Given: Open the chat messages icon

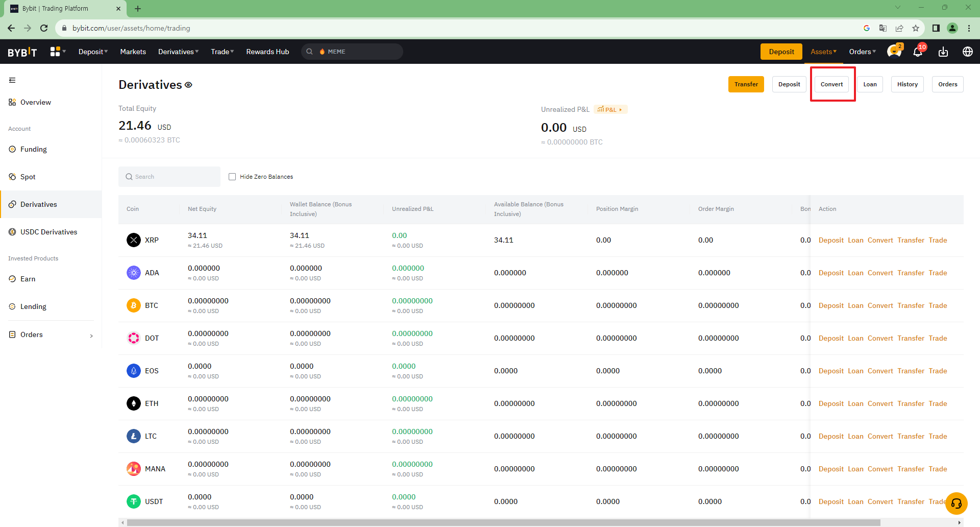Looking at the screenshot, I should click(x=893, y=52).
